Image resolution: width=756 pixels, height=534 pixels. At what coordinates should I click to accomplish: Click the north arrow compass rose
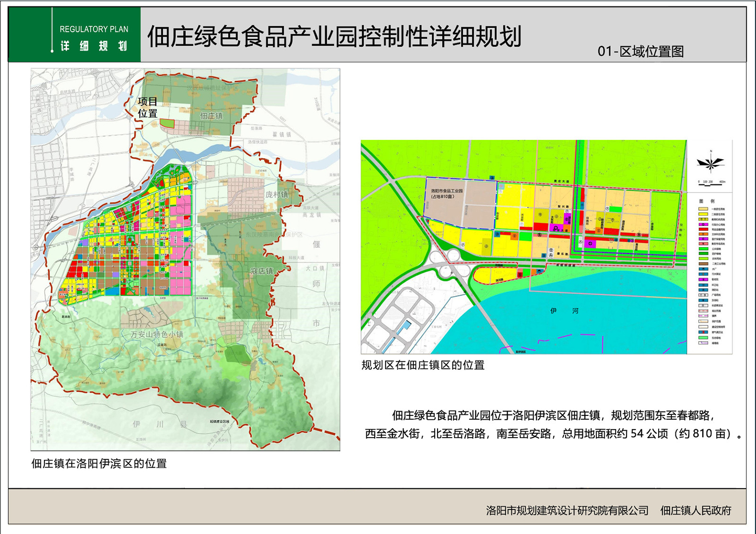coord(711,162)
